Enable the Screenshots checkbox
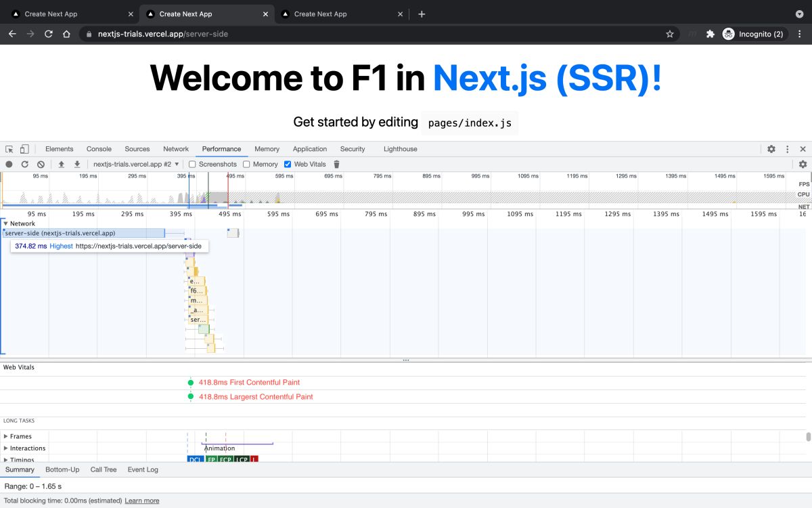 point(192,164)
